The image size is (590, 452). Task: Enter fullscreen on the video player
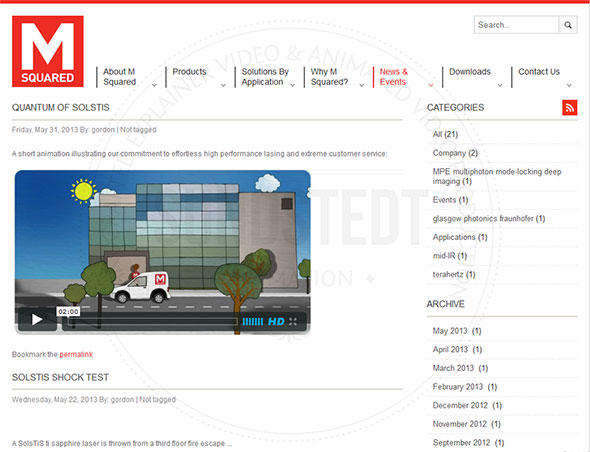[293, 321]
